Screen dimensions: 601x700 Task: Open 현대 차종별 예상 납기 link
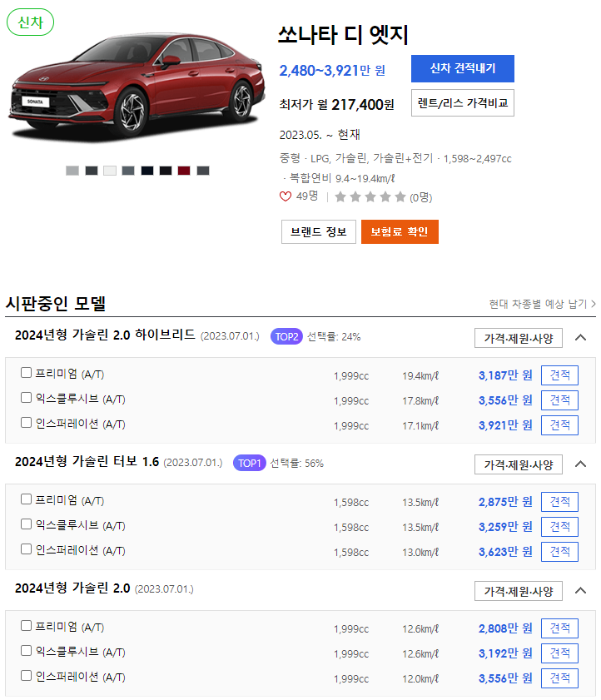click(542, 304)
